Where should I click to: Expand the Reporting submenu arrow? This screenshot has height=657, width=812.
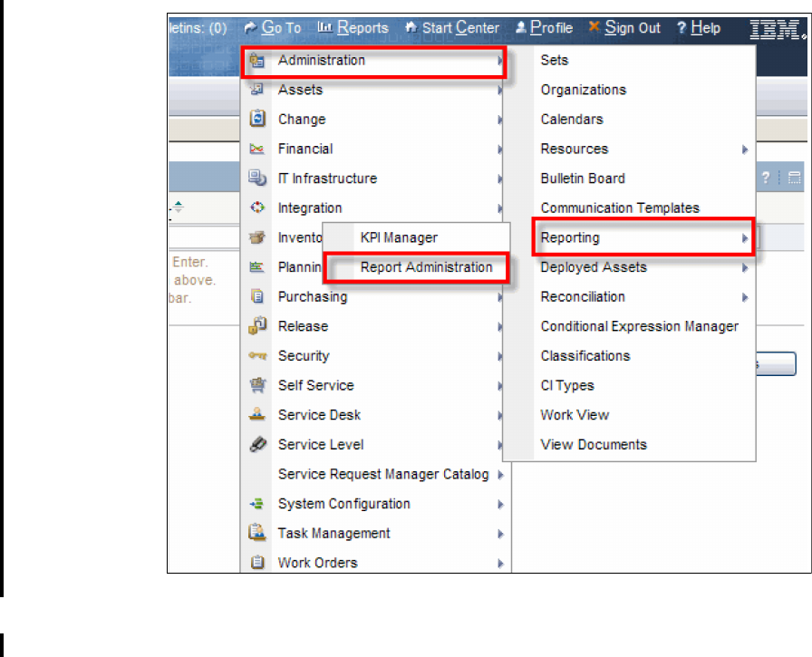point(745,238)
